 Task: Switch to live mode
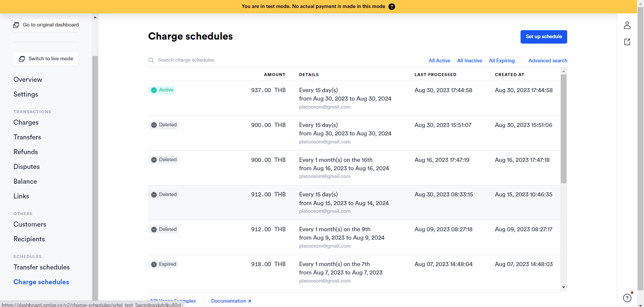click(x=46, y=59)
